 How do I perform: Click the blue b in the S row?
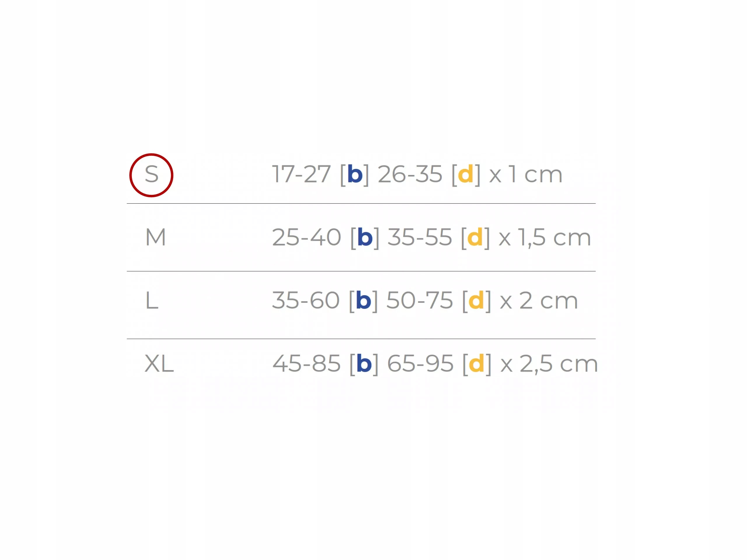coord(355,174)
